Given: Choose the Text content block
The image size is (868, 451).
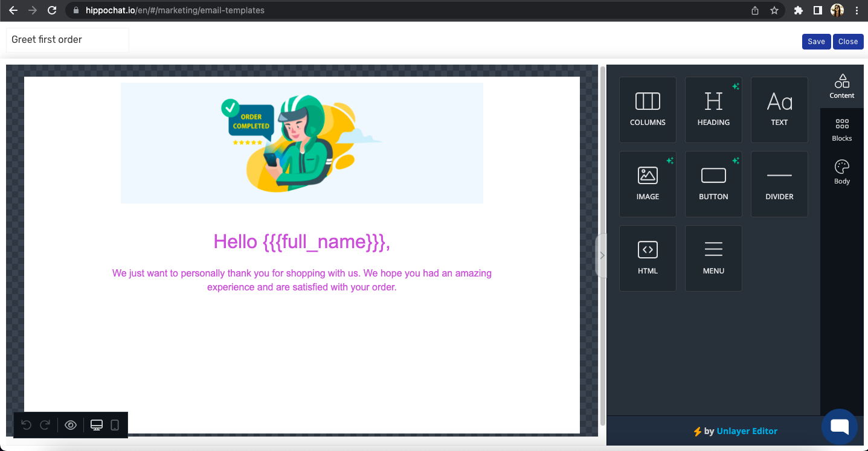Looking at the screenshot, I should coord(779,109).
